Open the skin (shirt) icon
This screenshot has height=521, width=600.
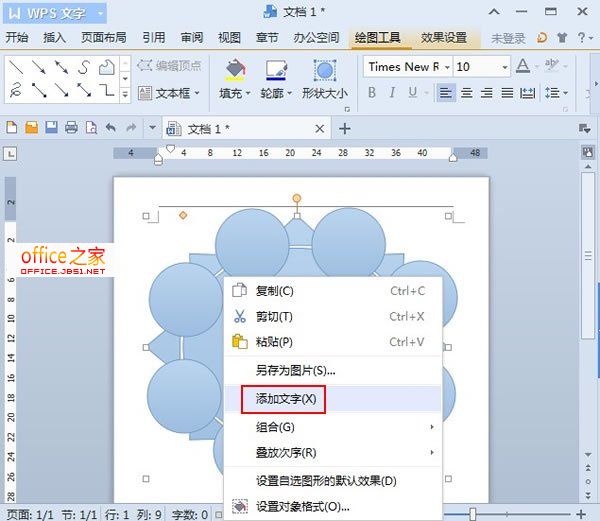point(562,37)
